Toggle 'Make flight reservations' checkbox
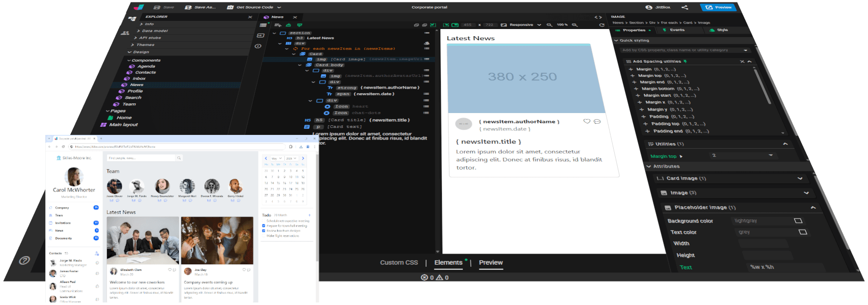This screenshot has height=305, width=868. [264, 236]
